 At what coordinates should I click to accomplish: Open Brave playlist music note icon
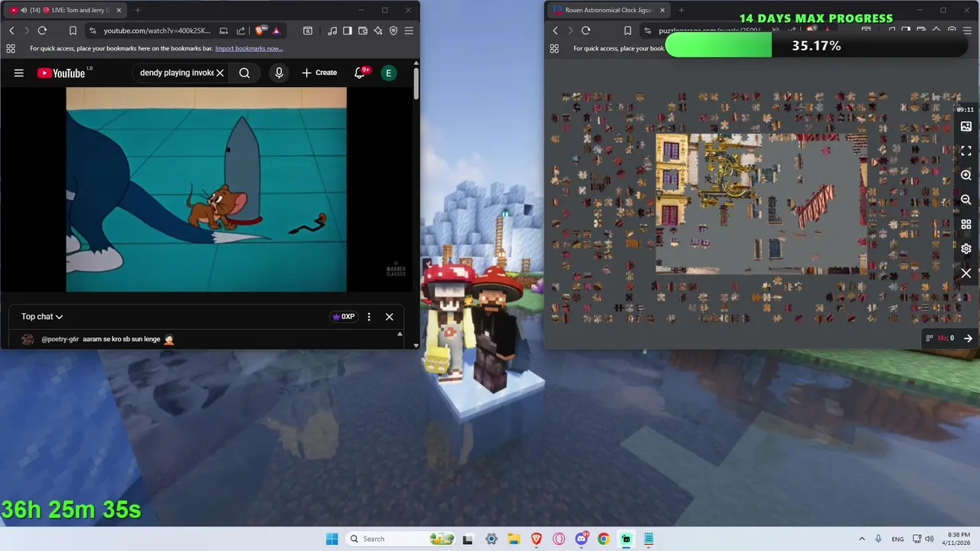[x=332, y=31]
